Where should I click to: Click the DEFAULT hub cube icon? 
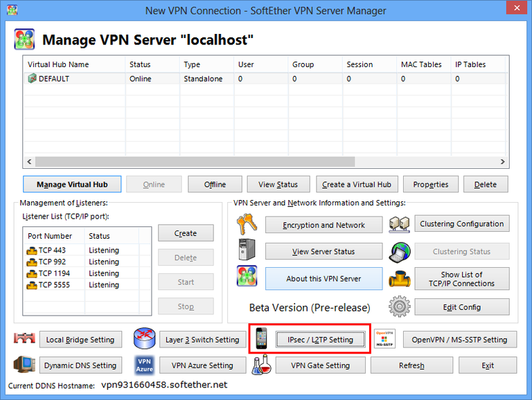pos(32,79)
